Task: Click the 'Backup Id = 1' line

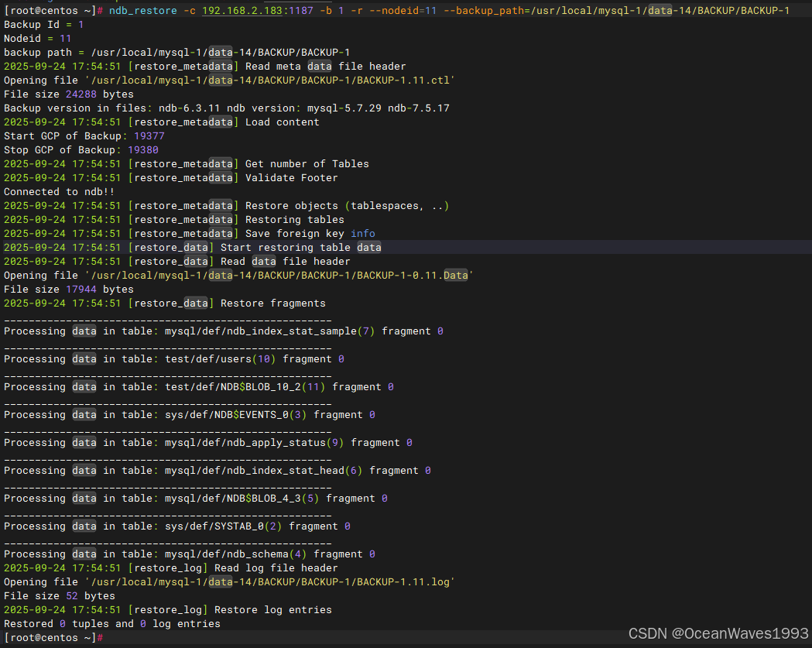Action: click(x=43, y=24)
